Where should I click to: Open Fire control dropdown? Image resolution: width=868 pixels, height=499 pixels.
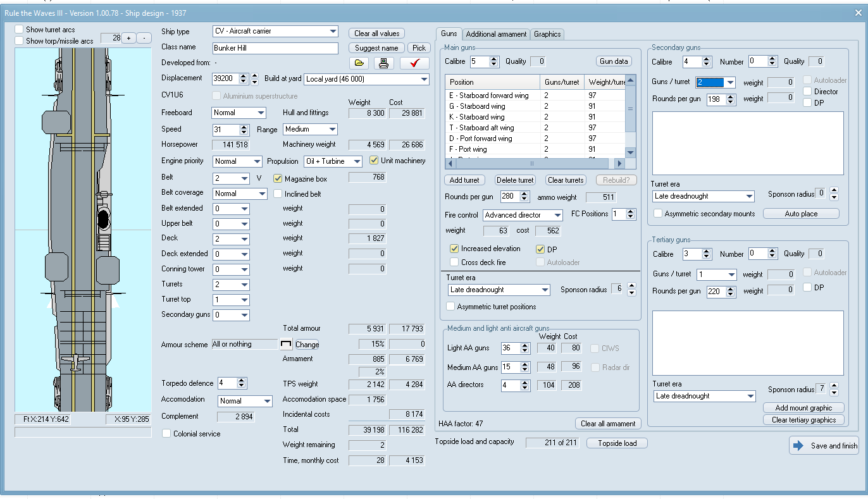(557, 216)
